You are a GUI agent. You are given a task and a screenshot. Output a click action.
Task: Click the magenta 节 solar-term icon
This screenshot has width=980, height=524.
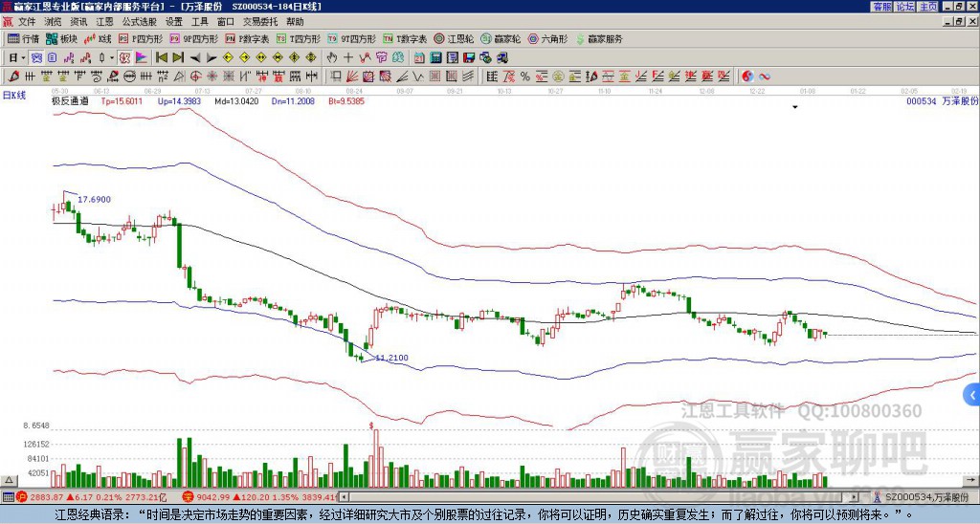[x=381, y=58]
